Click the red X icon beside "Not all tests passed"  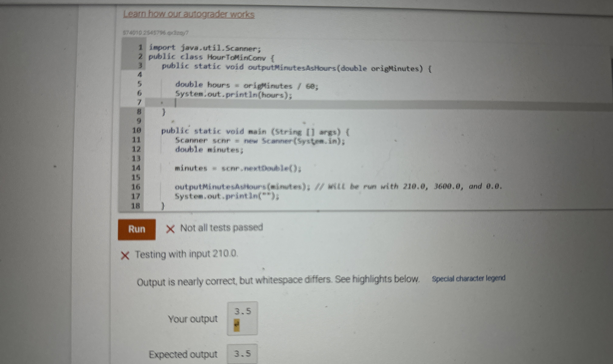click(x=171, y=229)
